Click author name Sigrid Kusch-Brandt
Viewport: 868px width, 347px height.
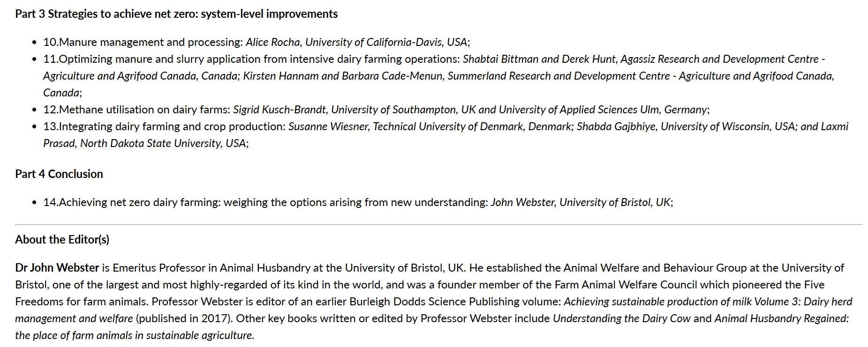coord(279,110)
